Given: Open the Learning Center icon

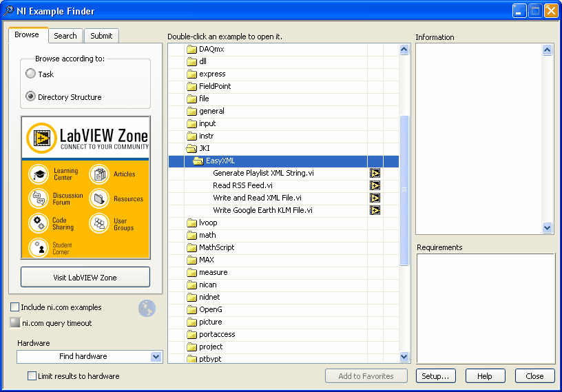Looking at the screenshot, I should click(x=39, y=174).
